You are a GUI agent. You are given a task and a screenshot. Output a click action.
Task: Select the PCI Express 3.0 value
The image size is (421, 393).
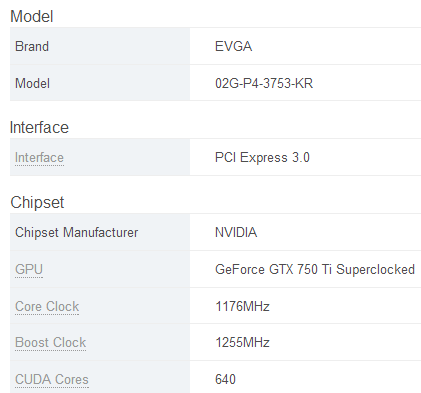pyautogui.click(x=262, y=157)
